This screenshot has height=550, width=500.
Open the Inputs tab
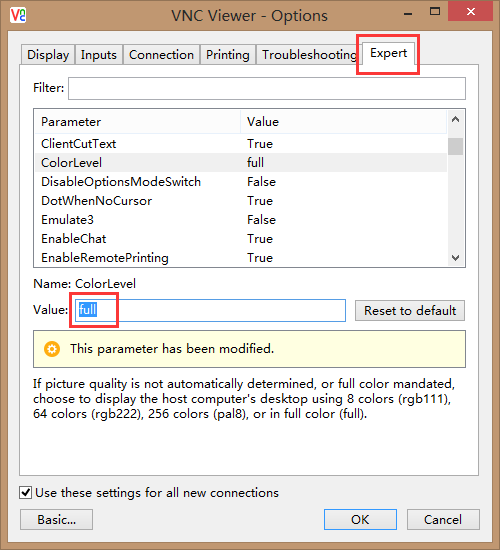pyautogui.click(x=99, y=55)
